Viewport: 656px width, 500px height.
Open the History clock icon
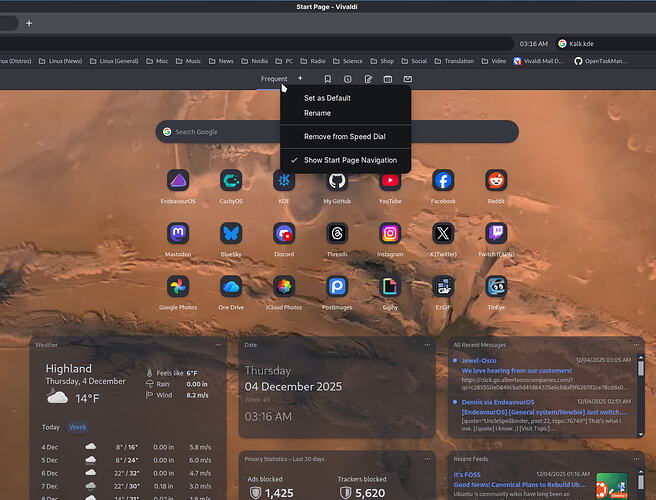[348, 78]
